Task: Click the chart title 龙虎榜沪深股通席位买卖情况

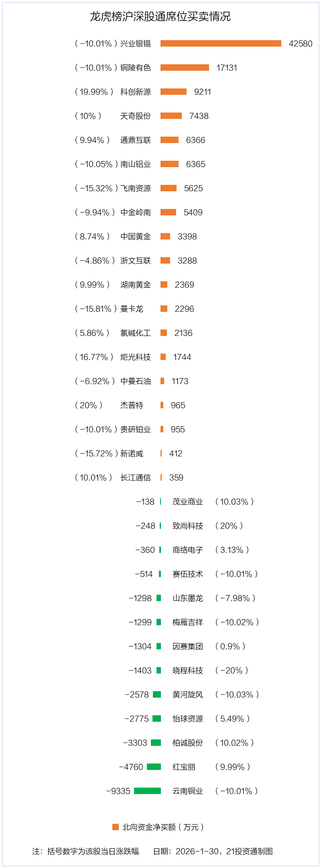Action: pos(160,16)
